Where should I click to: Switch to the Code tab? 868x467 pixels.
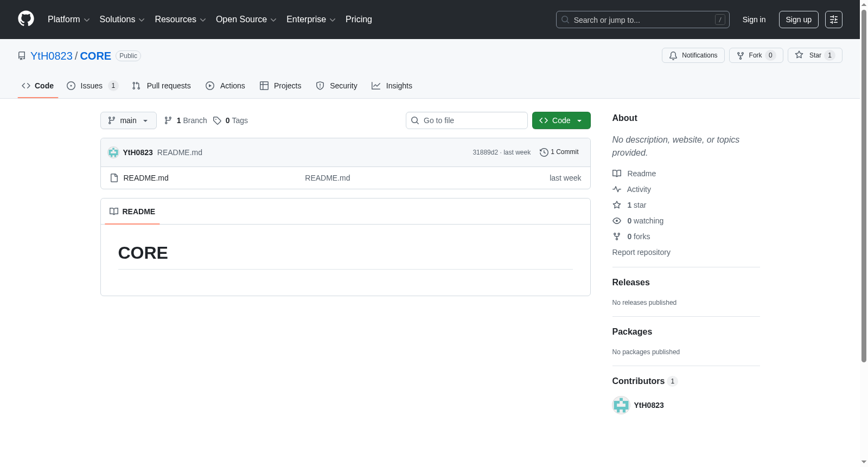coord(38,86)
